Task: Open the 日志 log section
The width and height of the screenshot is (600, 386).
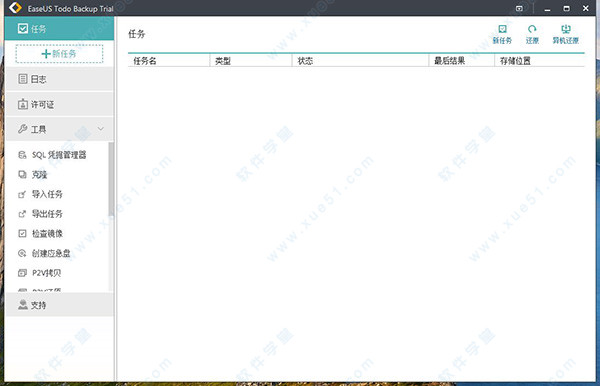Action: click(x=59, y=79)
